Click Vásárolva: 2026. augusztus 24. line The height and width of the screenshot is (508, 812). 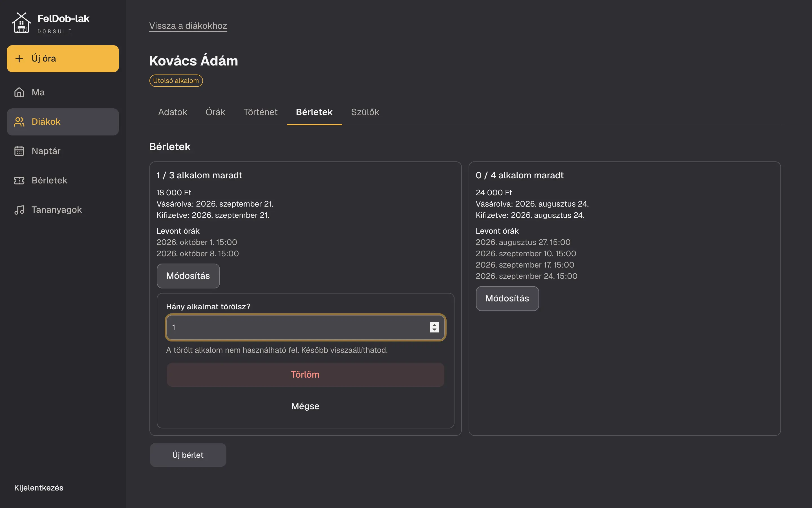tap(532, 204)
